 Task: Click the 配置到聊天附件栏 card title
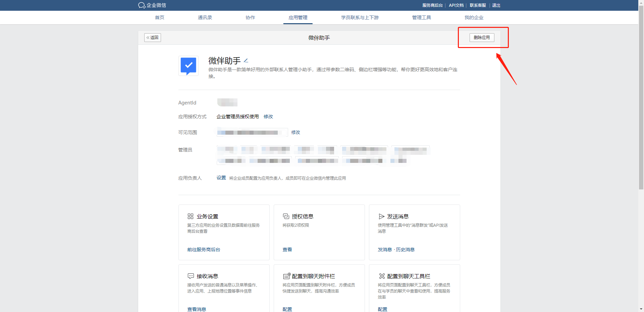[313, 276]
